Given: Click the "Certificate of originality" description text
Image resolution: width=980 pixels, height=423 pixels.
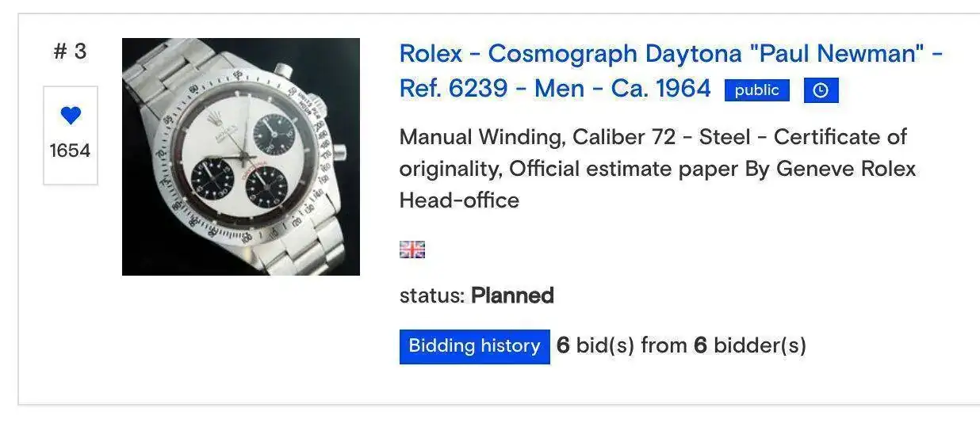Looking at the screenshot, I should tap(839, 137).
